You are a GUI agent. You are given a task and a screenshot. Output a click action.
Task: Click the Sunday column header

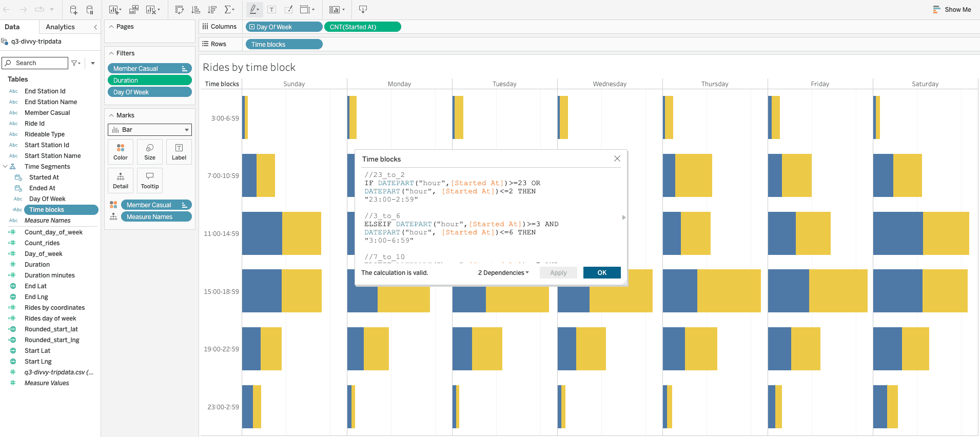(x=294, y=84)
